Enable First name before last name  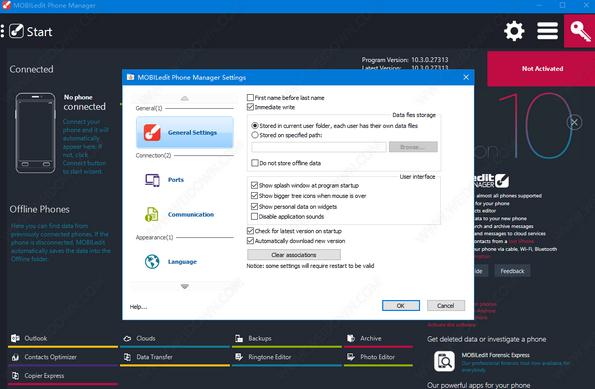tap(250, 98)
